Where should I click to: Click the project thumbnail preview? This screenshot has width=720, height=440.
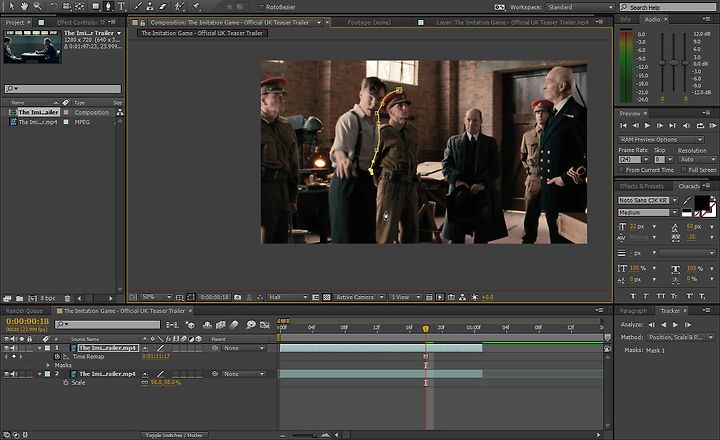[x=33, y=47]
